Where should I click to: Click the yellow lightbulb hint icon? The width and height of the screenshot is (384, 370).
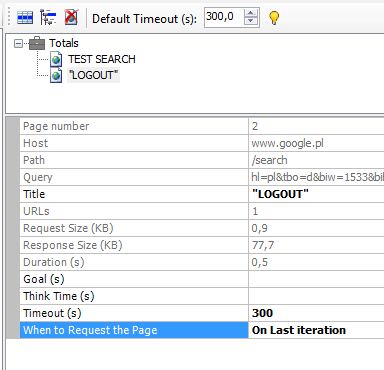coord(274,18)
